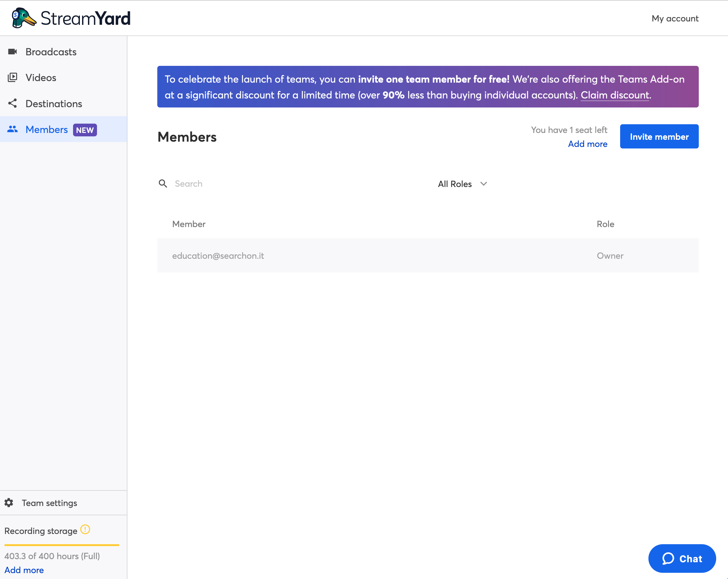Click Add more seats link
Viewport: 728px width, 579px height.
[x=587, y=144]
